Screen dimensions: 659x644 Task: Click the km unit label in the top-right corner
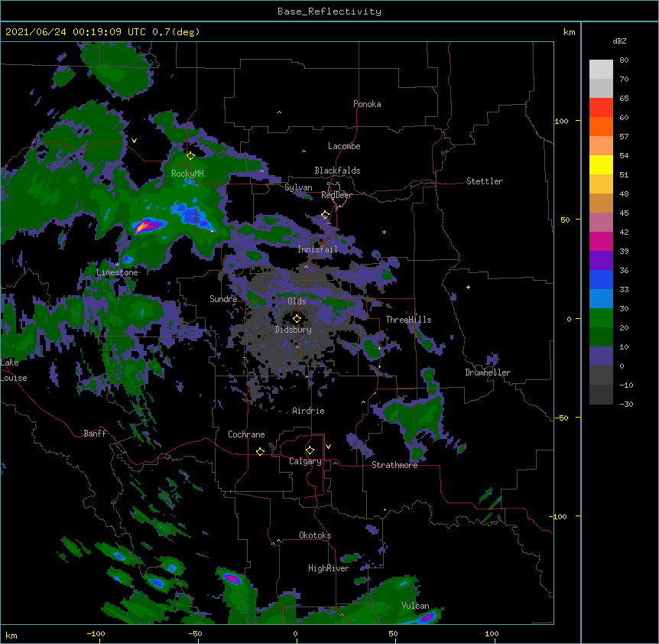tap(570, 32)
